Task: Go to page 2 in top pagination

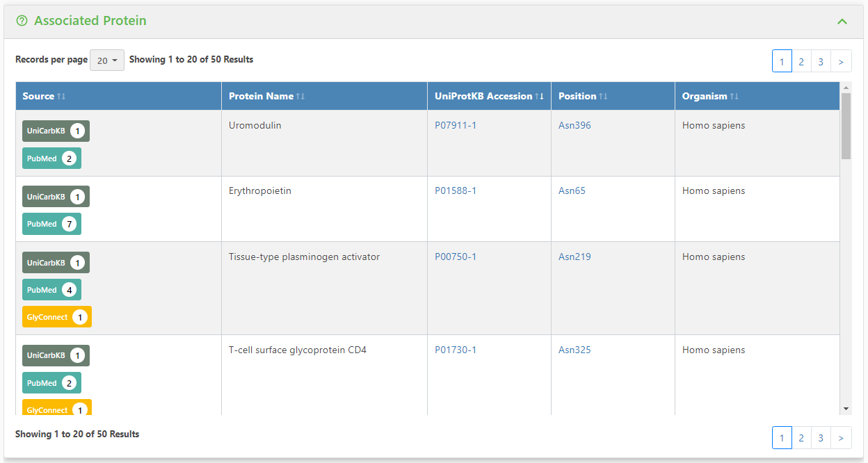Action: pyautogui.click(x=801, y=61)
